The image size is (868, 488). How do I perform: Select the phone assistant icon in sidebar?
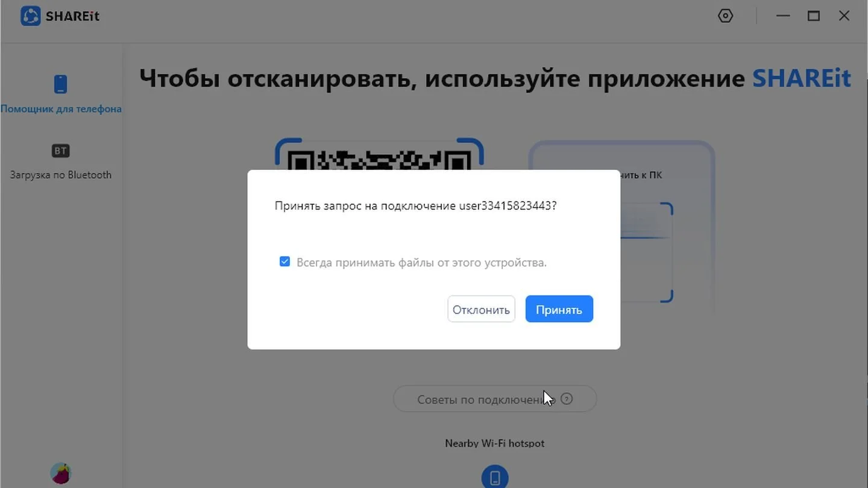(60, 84)
